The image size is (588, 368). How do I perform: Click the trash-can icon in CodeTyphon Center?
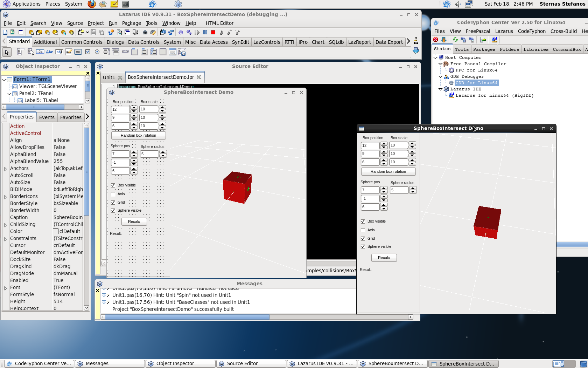click(x=464, y=40)
